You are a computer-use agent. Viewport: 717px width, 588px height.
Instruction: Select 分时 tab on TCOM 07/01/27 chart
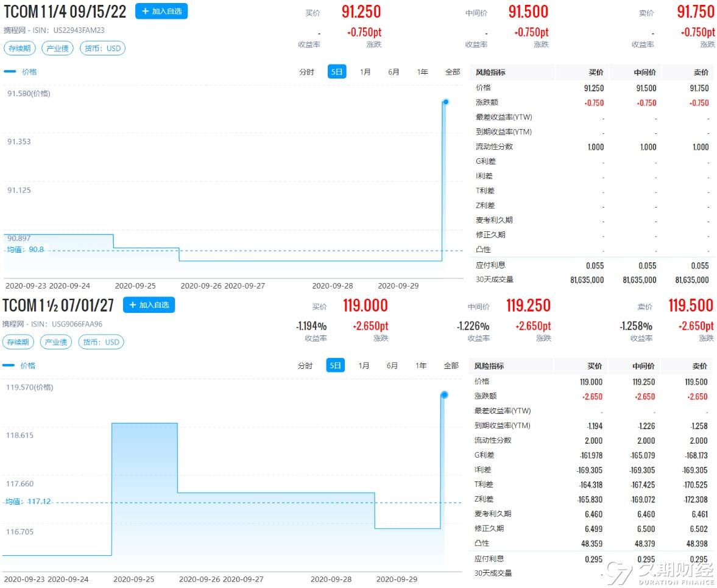(305, 365)
